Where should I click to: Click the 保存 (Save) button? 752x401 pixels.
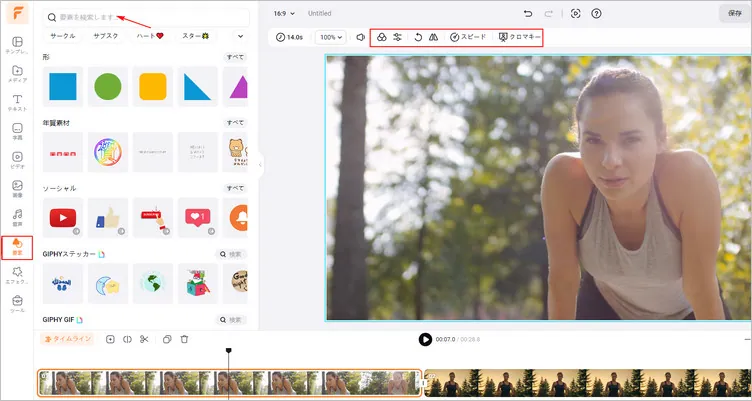tap(735, 13)
